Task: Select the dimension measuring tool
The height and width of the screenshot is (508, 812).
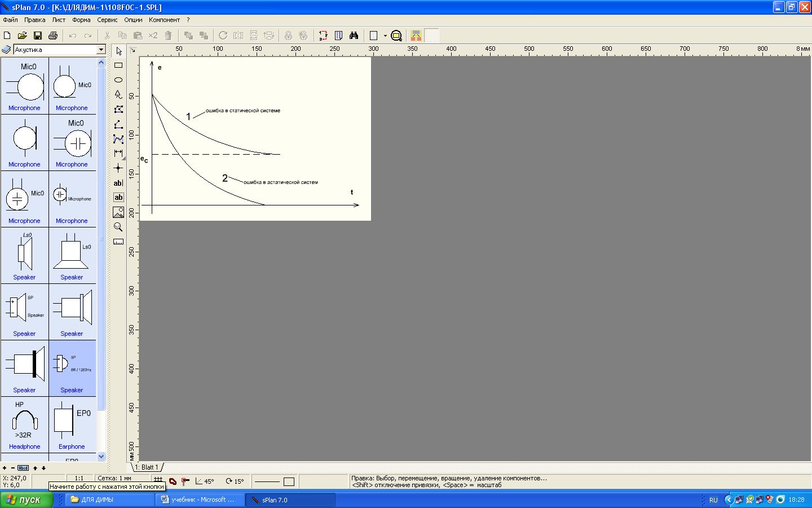Action: click(118, 154)
